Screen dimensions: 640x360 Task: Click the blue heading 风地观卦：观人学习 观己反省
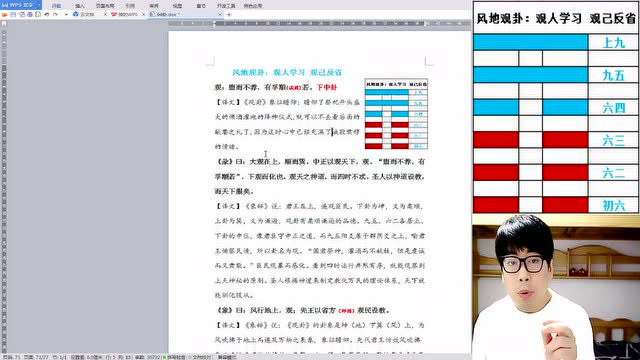287,72
